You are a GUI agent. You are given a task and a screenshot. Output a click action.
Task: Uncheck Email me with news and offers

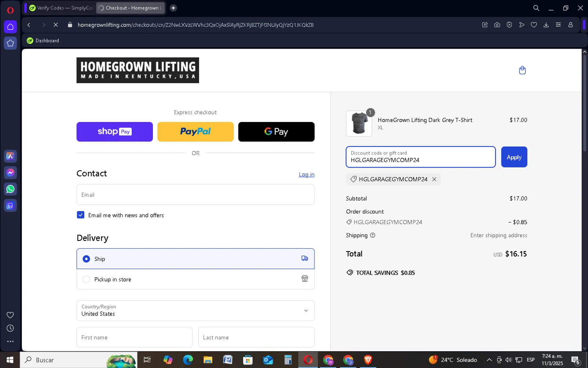tap(80, 215)
